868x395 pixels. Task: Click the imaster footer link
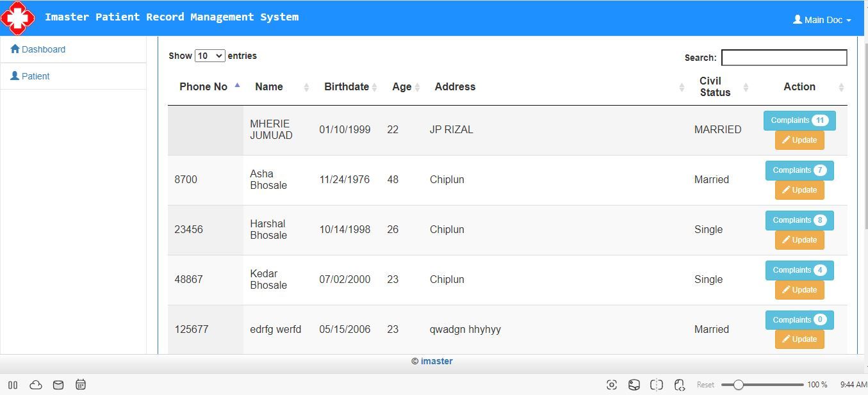(437, 361)
